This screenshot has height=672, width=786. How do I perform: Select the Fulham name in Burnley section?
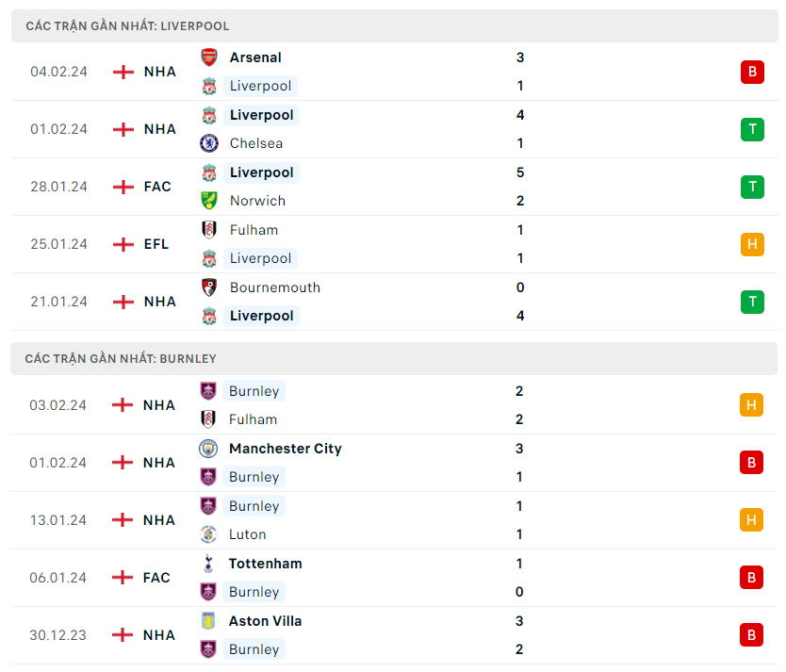point(253,419)
